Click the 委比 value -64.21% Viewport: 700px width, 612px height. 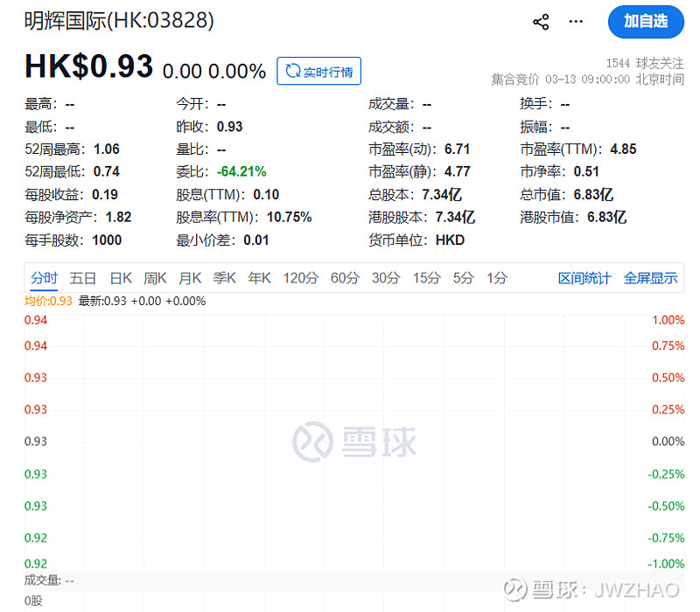[x=241, y=171]
